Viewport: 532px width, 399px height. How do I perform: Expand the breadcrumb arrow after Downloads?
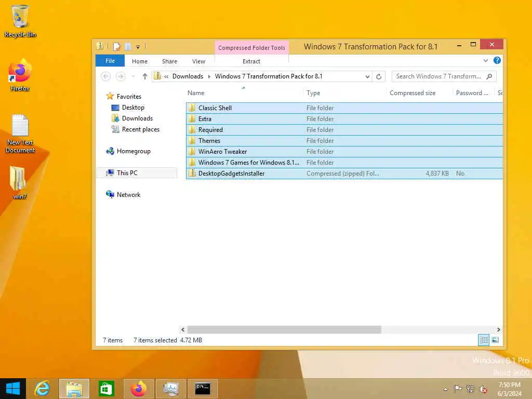tap(209, 77)
